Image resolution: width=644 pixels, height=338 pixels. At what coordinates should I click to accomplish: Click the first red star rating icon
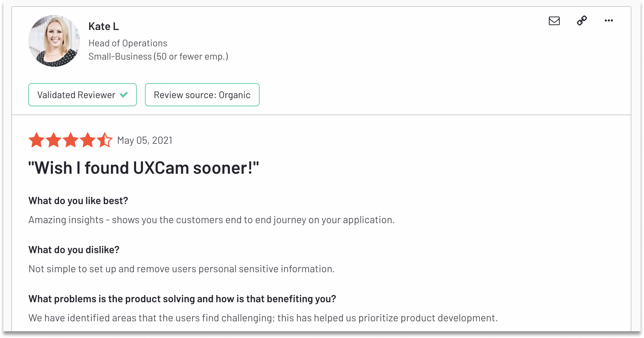point(36,140)
